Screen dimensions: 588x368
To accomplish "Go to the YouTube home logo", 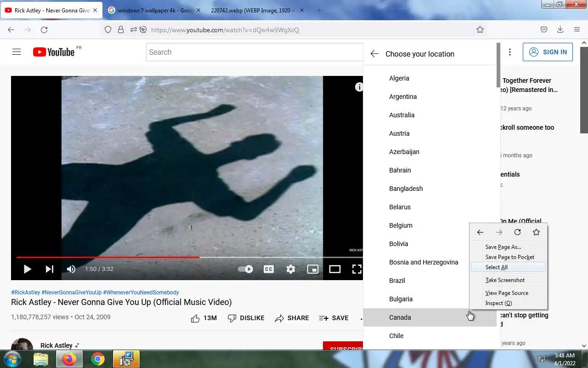I will 54,52.
